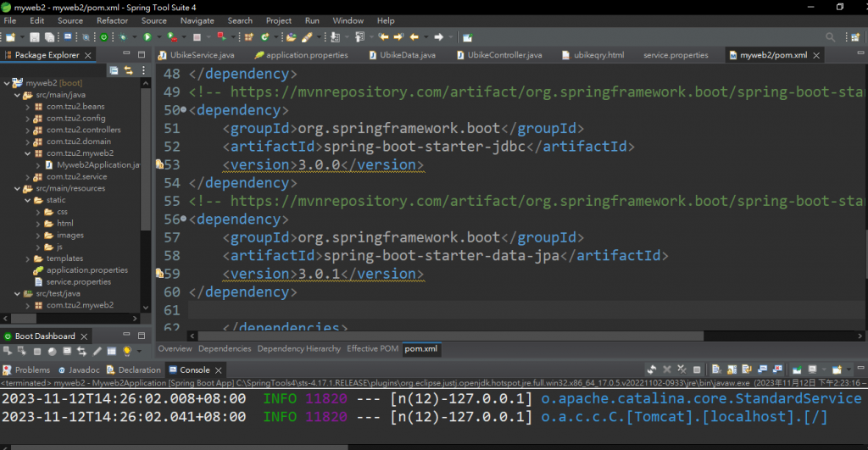
Task: Select Myweb2Application.java in Package Explorer
Action: point(92,165)
